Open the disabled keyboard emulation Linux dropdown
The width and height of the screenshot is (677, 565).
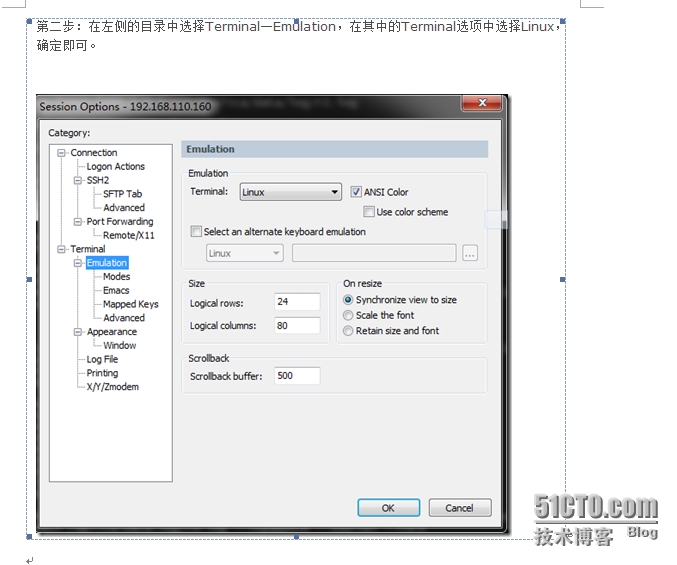tap(244, 253)
